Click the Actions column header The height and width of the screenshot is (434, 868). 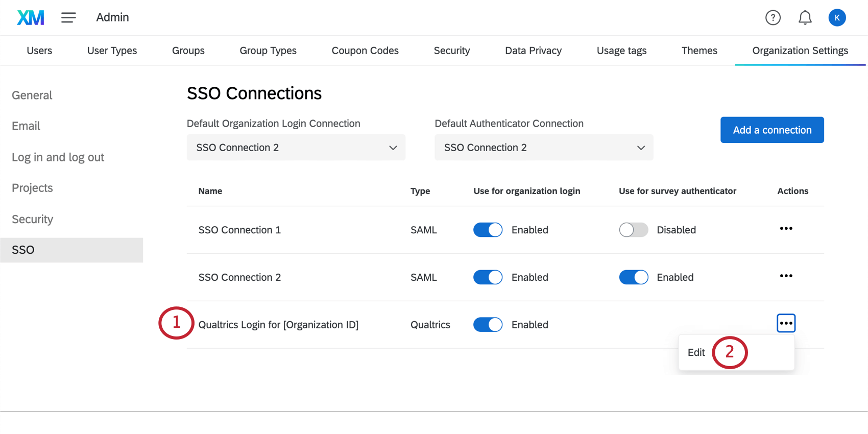[x=792, y=191]
